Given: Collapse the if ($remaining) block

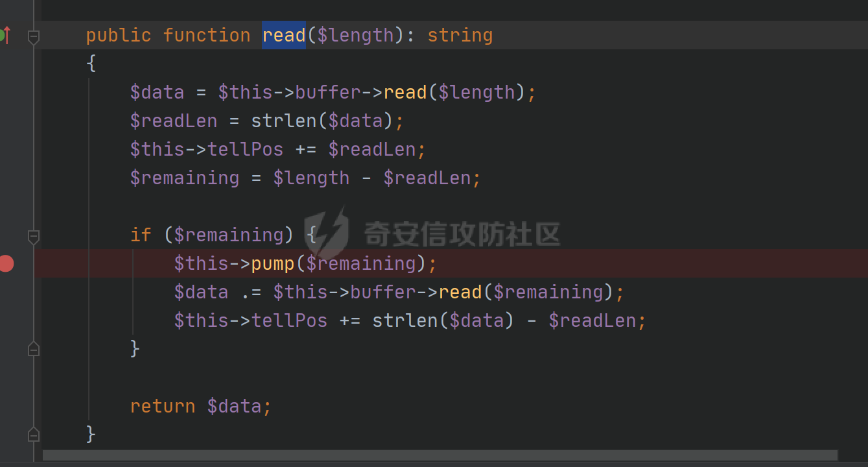Looking at the screenshot, I should point(34,237).
